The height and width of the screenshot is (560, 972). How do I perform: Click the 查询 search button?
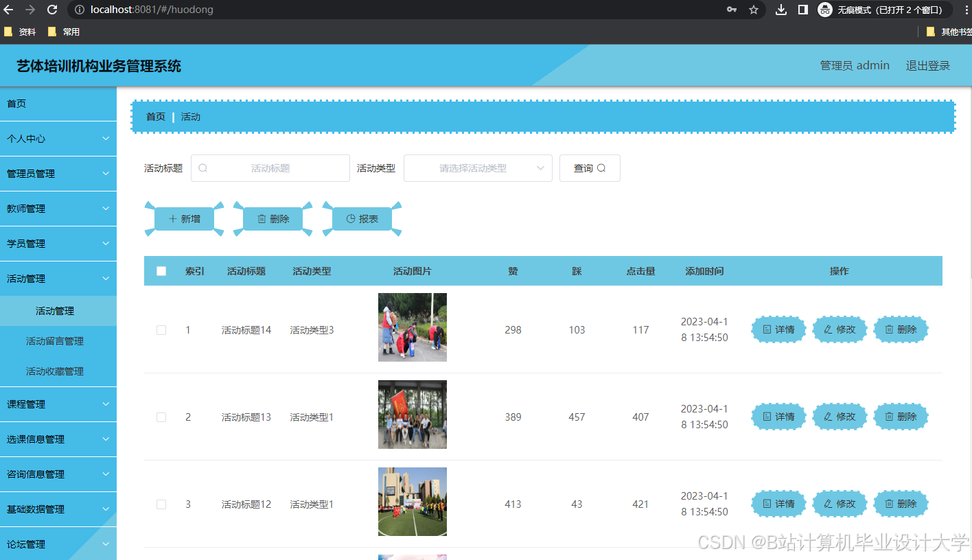[590, 168]
